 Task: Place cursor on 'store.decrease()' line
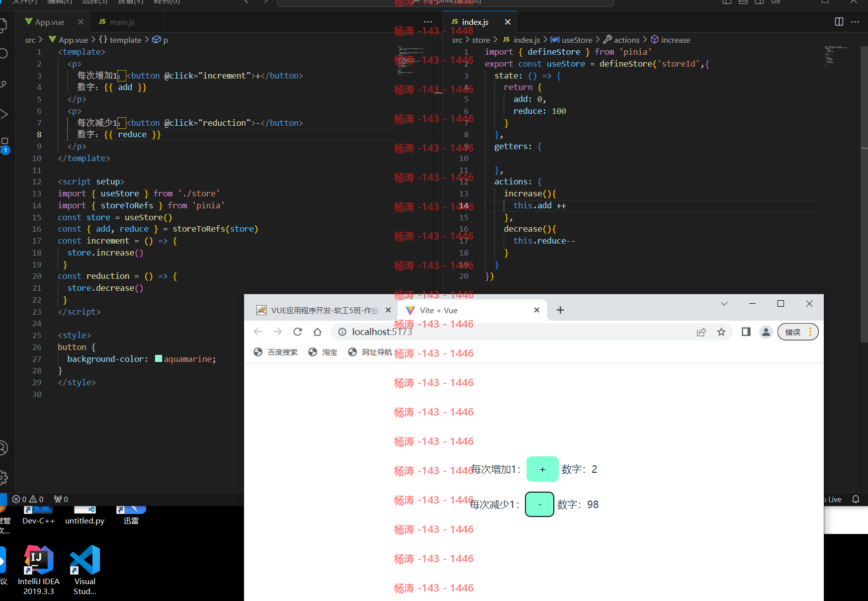point(105,288)
